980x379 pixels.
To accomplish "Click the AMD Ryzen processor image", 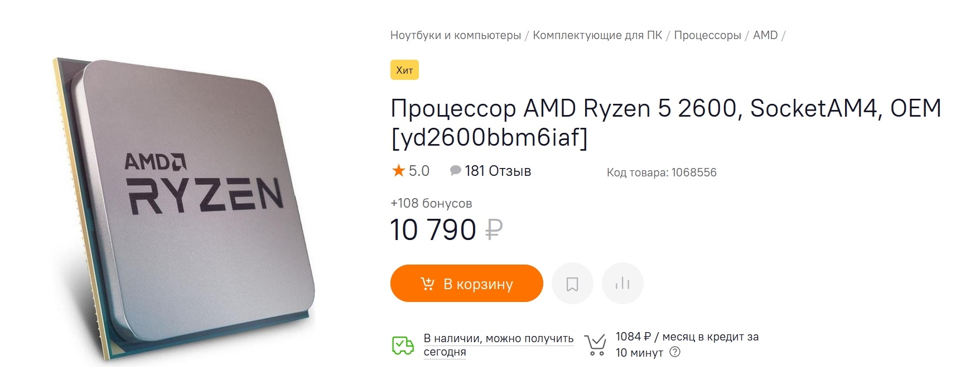I will click(x=184, y=212).
